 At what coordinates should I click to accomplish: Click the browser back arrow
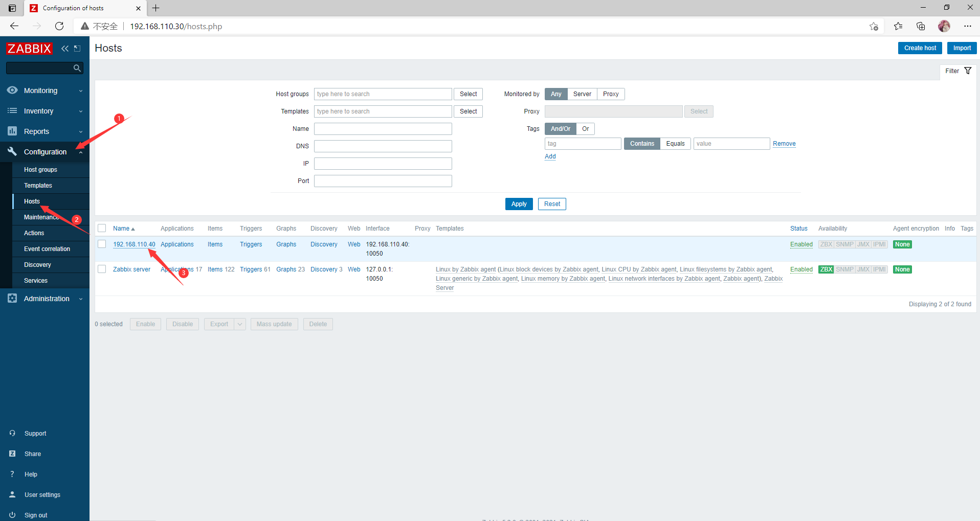point(14,26)
